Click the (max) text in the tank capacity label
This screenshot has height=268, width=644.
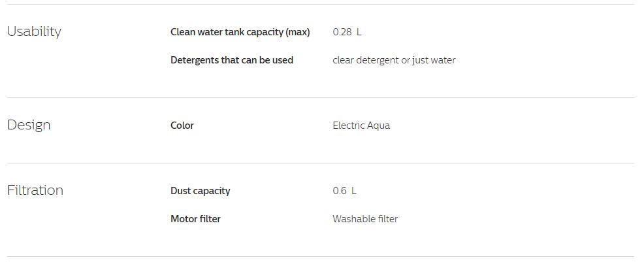coord(297,32)
